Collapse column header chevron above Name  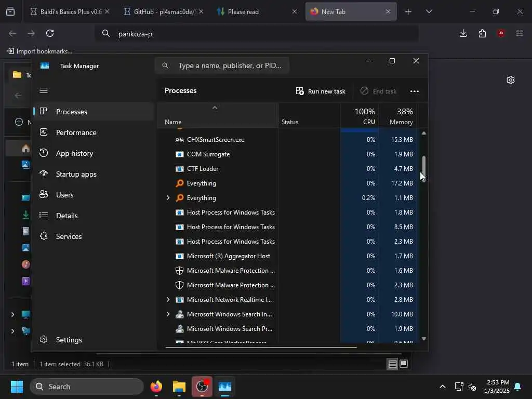click(x=215, y=108)
